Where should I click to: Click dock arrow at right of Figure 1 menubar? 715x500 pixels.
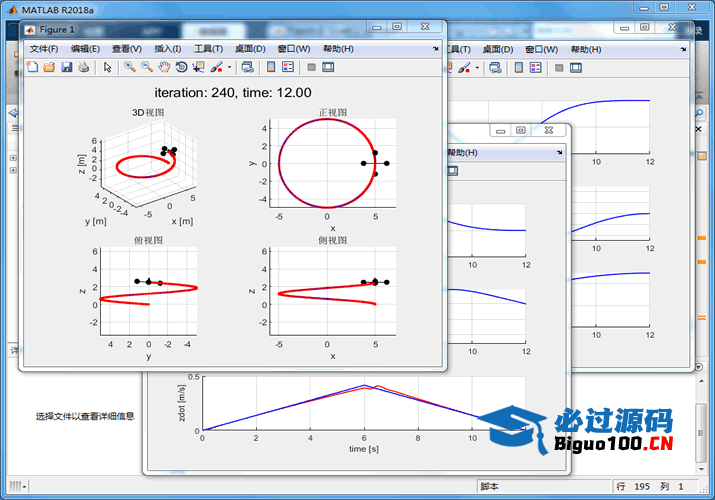pos(435,48)
